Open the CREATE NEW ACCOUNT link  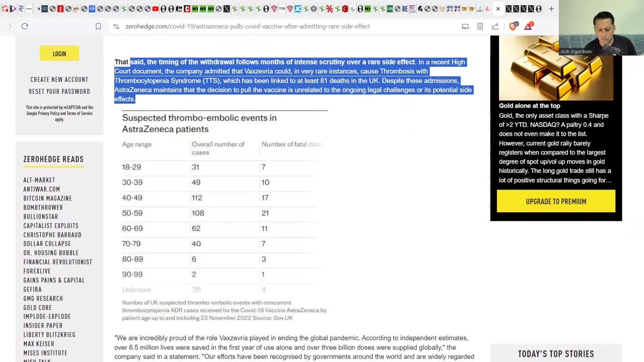59,79
